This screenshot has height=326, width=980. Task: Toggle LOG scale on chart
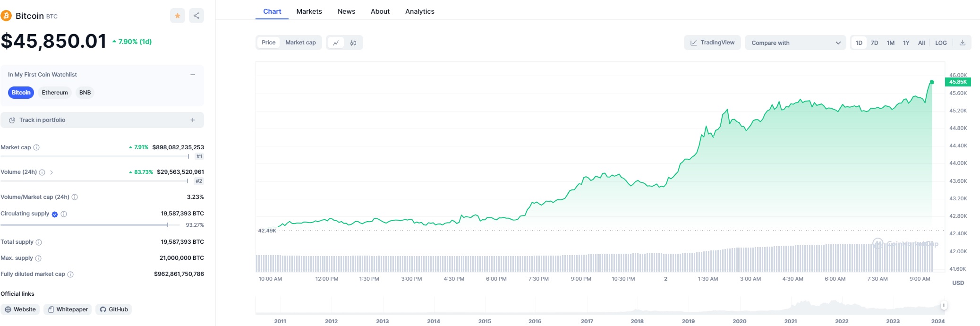941,43
